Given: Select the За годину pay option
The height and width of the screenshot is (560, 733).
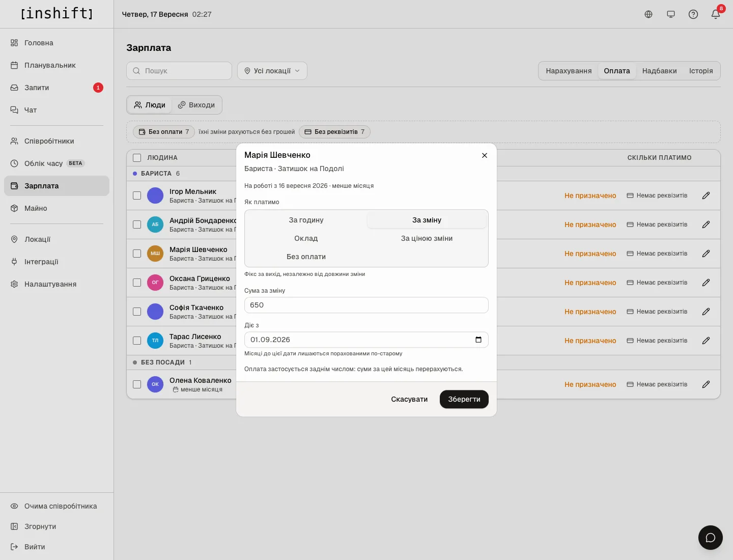Looking at the screenshot, I should tap(306, 220).
